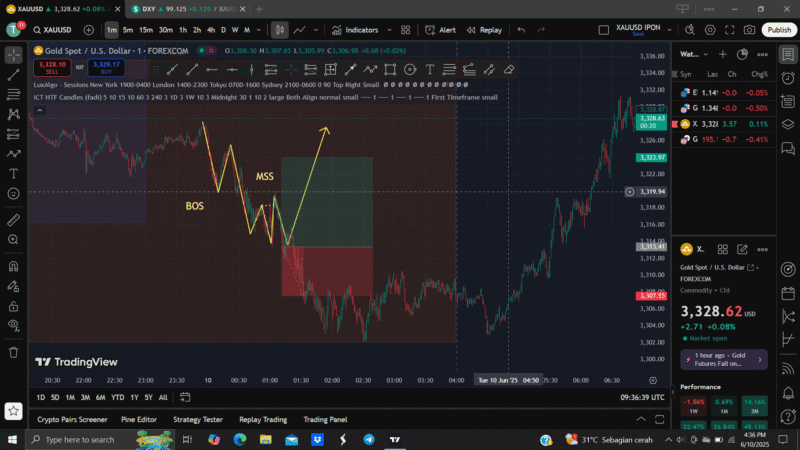
Task: Toggle Magnet mode for drawings
Action: pos(14,266)
